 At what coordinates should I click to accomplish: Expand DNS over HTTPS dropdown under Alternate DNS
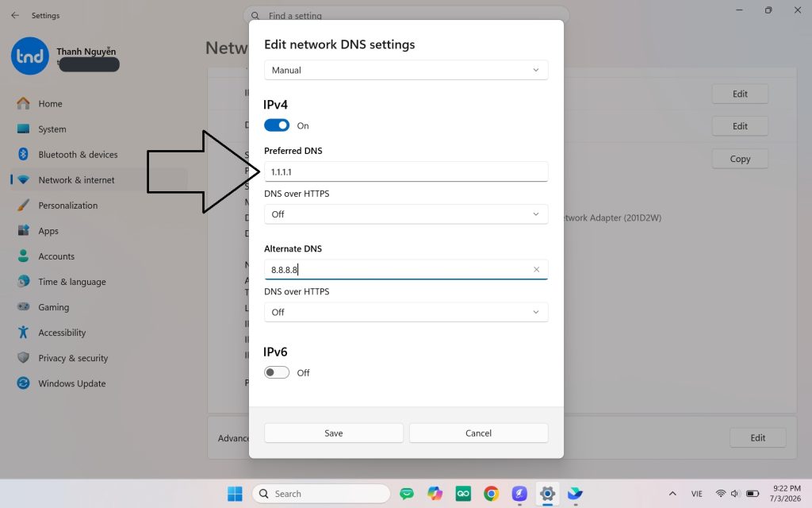406,312
